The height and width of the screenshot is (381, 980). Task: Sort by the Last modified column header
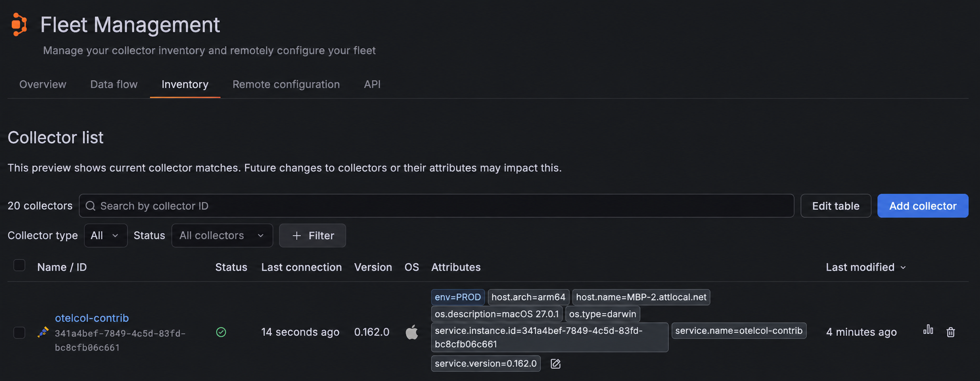tap(865, 267)
